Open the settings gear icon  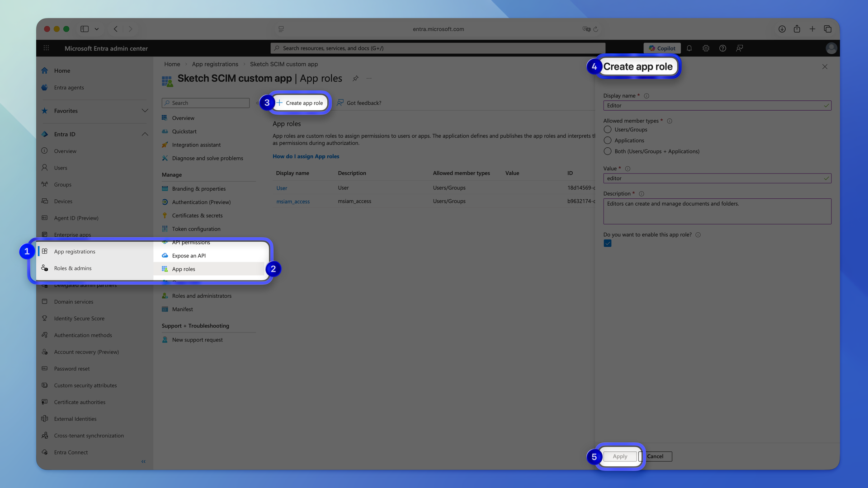click(706, 48)
